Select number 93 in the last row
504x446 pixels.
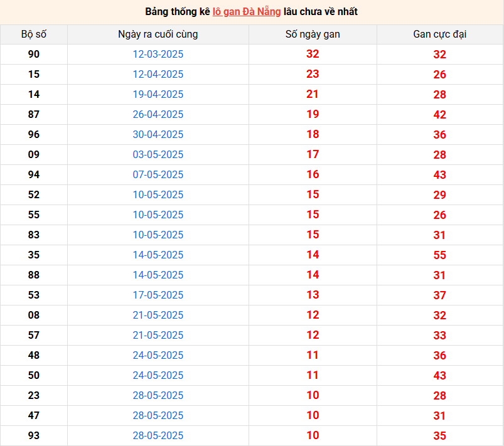pyautogui.click(x=34, y=436)
